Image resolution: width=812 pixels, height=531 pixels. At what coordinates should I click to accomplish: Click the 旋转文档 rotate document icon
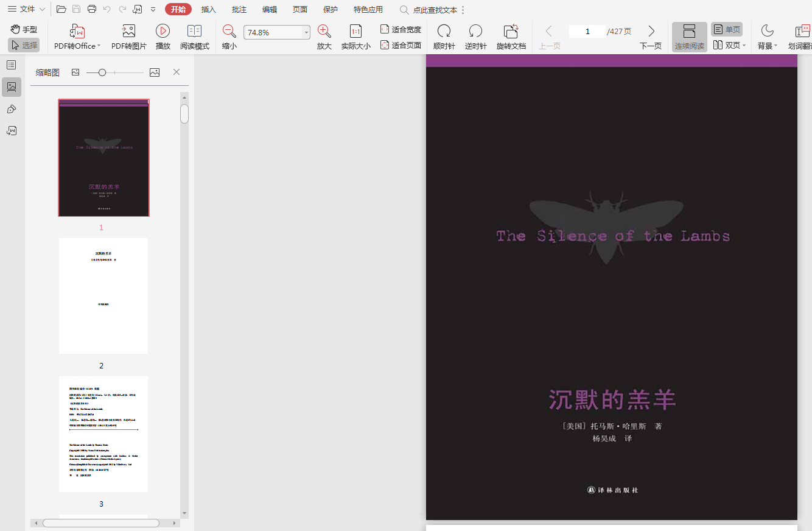click(511, 31)
